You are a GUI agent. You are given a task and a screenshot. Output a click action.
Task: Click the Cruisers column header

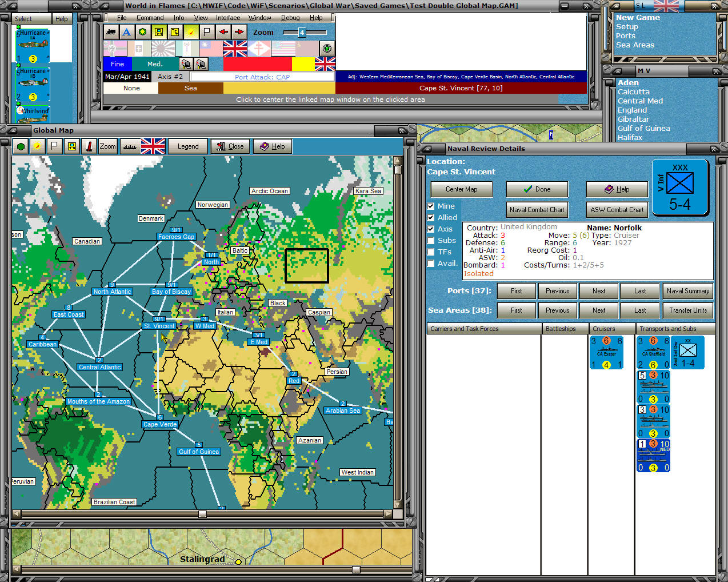612,329
